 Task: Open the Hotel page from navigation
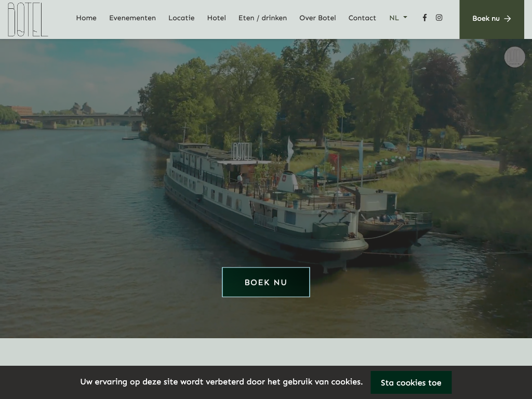217,18
